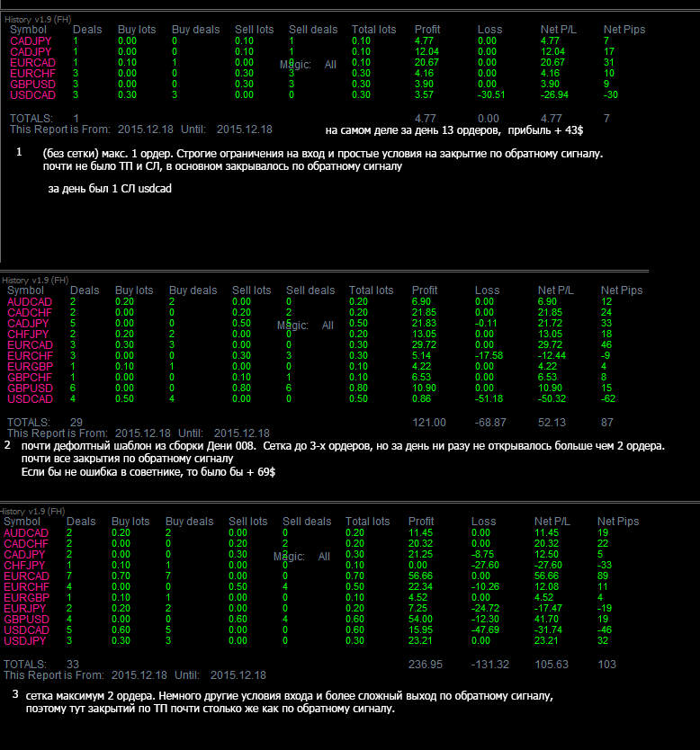Click the EURJPY symbol in the bottom report
The image size is (700, 750).
coord(25,609)
